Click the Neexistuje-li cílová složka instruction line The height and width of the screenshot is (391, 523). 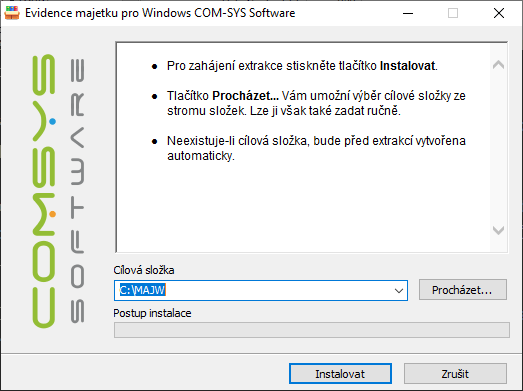[316, 141]
